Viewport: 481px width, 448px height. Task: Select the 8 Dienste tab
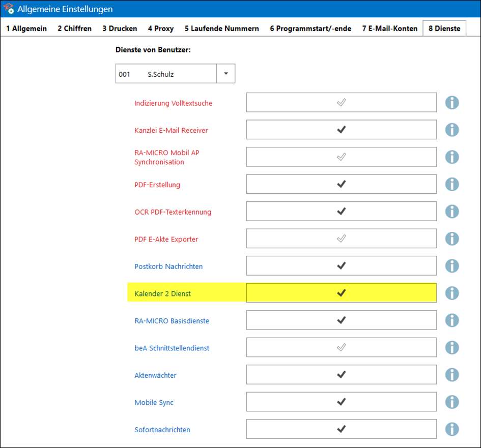[x=444, y=28]
